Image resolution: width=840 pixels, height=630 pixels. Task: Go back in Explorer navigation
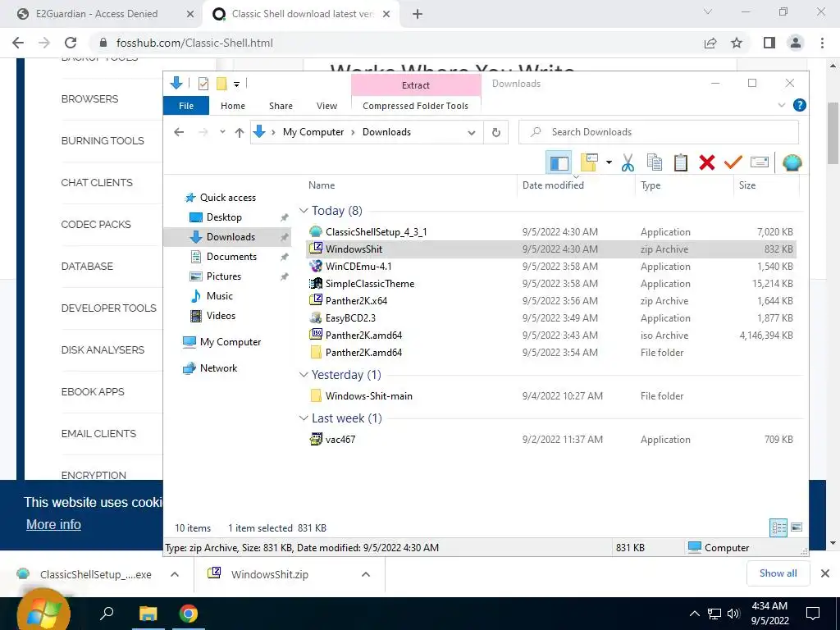179,132
